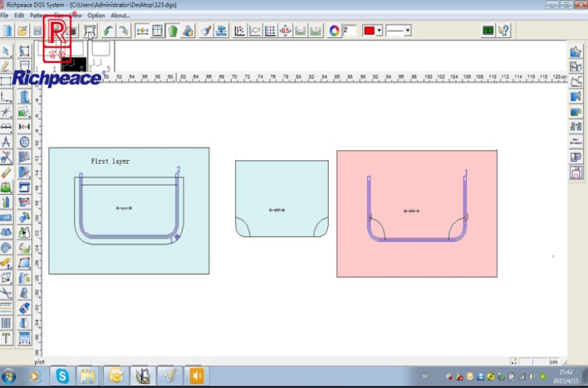Click the Undo arrow in toolbar
The image size is (588, 388).
108,31
